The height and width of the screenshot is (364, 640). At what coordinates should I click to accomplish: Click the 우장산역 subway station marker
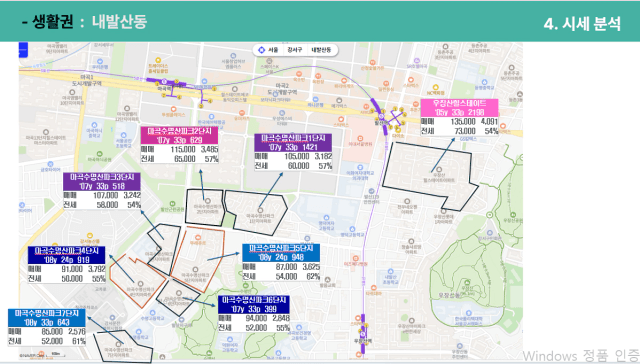[362, 335]
